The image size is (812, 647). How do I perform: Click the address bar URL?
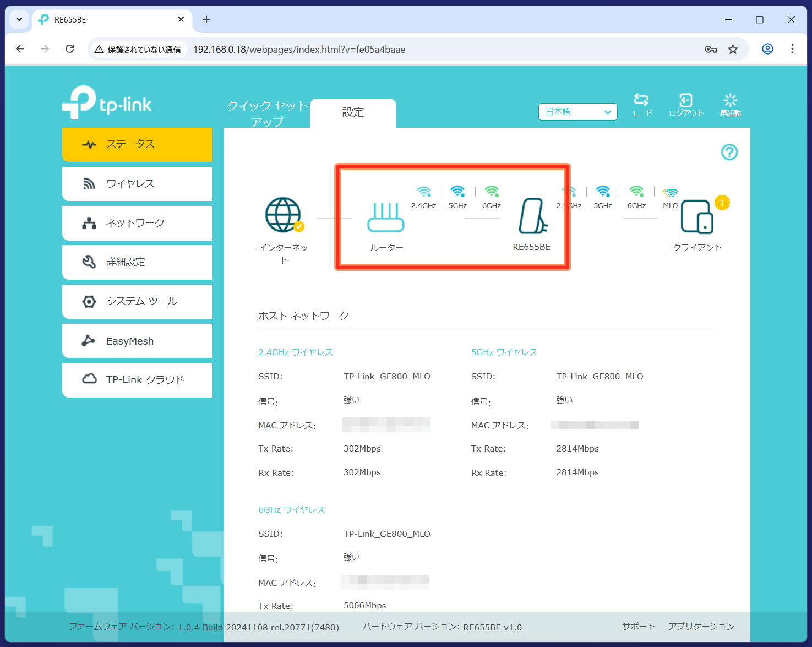[x=299, y=50]
